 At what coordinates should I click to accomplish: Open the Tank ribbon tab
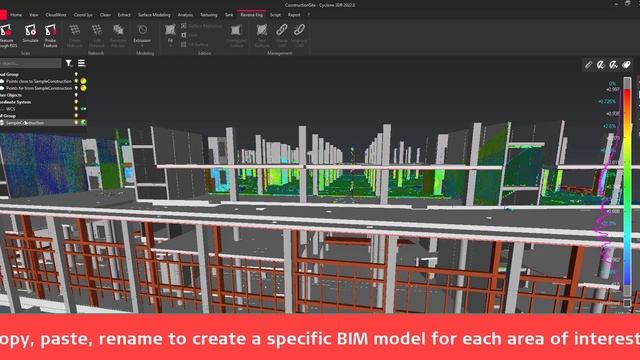tap(229, 15)
